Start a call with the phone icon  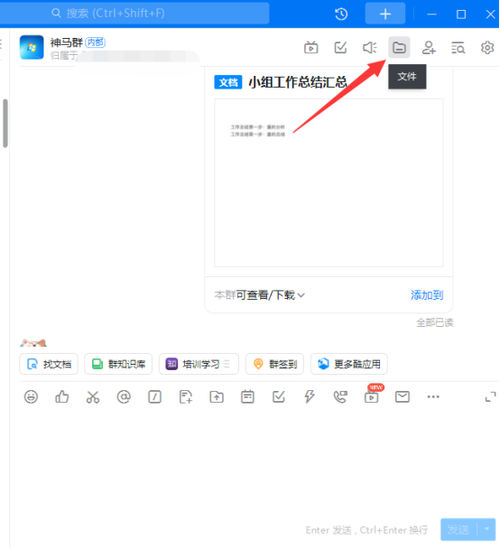tap(340, 397)
